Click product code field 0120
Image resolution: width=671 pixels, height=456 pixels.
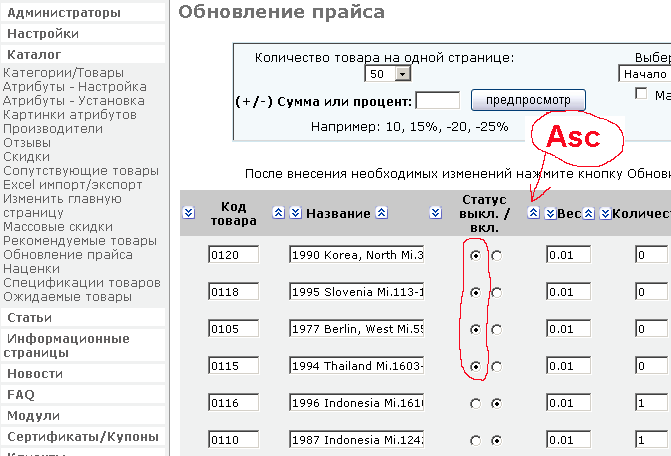coord(234,255)
